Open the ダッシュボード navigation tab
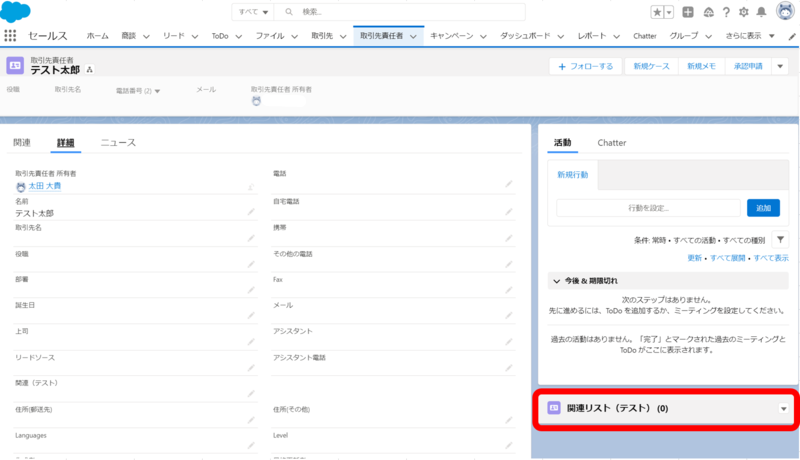The image size is (800, 460). coord(525,36)
